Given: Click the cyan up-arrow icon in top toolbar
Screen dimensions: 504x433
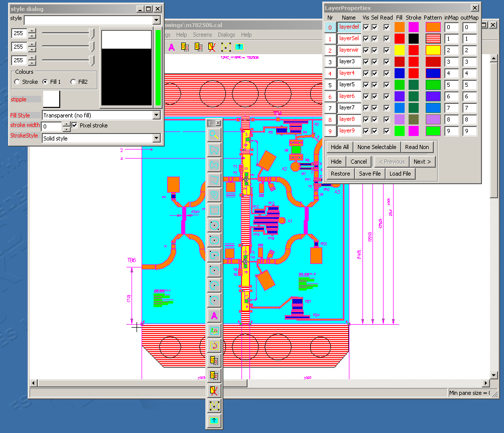Looking at the screenshot, I should coord(239,47).
